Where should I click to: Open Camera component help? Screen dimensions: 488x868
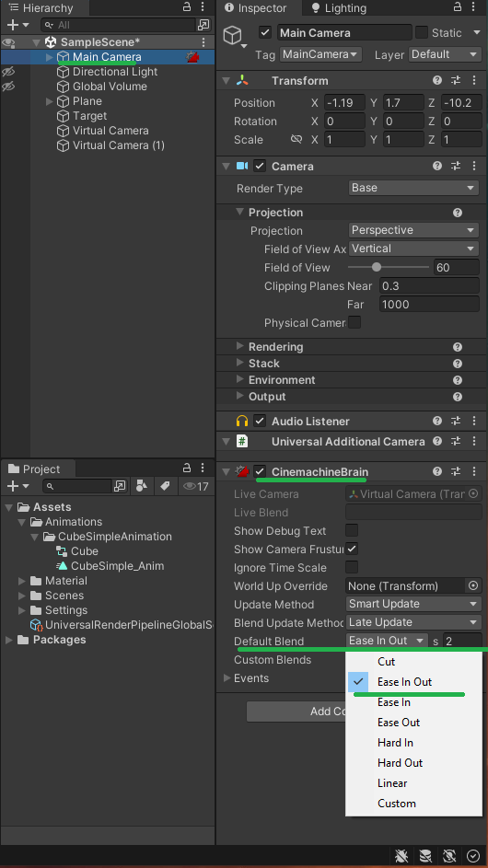(x=437, y=166)
